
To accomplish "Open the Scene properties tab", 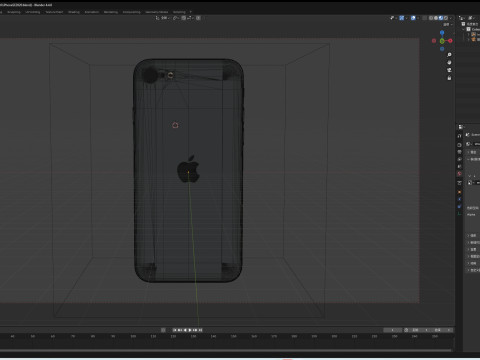I will click(459, 166).
